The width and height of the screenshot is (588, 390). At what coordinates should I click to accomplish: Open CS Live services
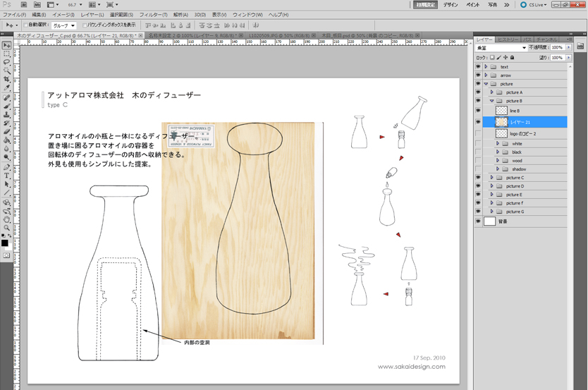point(533,4)
